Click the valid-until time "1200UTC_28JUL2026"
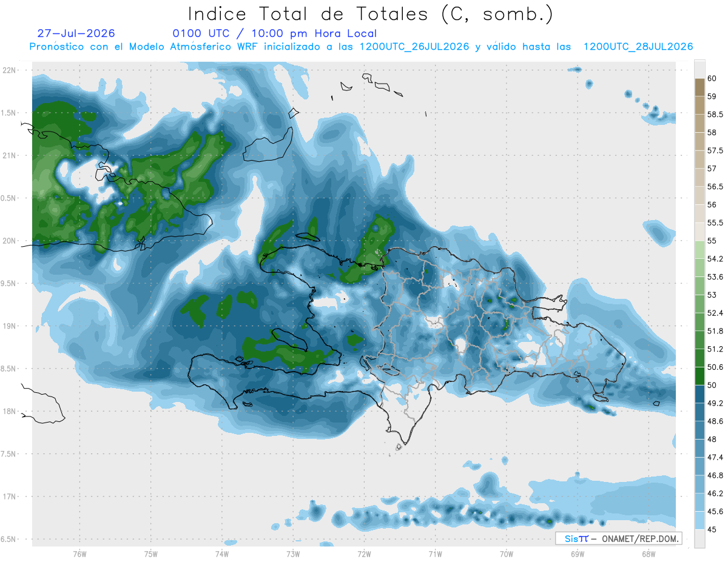This screenshot has height=562, width=728. click(x=638, y=47)
